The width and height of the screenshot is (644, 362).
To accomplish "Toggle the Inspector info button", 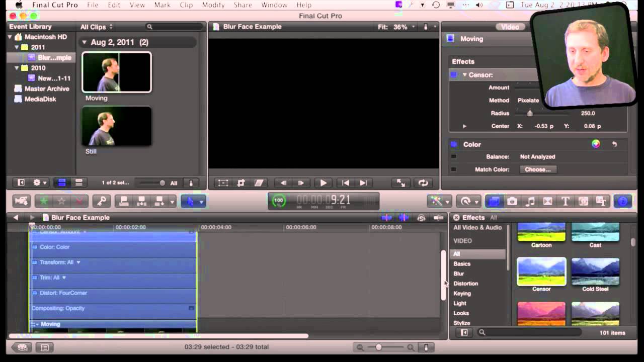I will pyautogui.click(x=623, y=201).
